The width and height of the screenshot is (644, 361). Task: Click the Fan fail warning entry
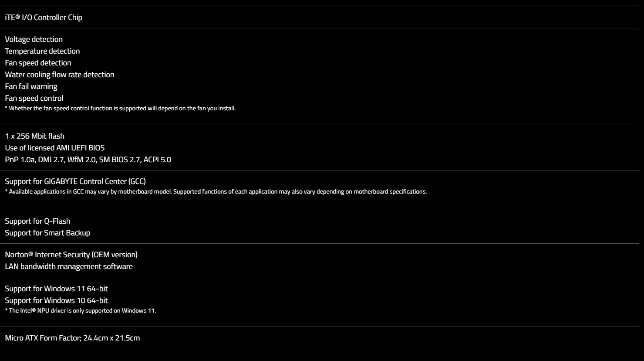[31, 86]
